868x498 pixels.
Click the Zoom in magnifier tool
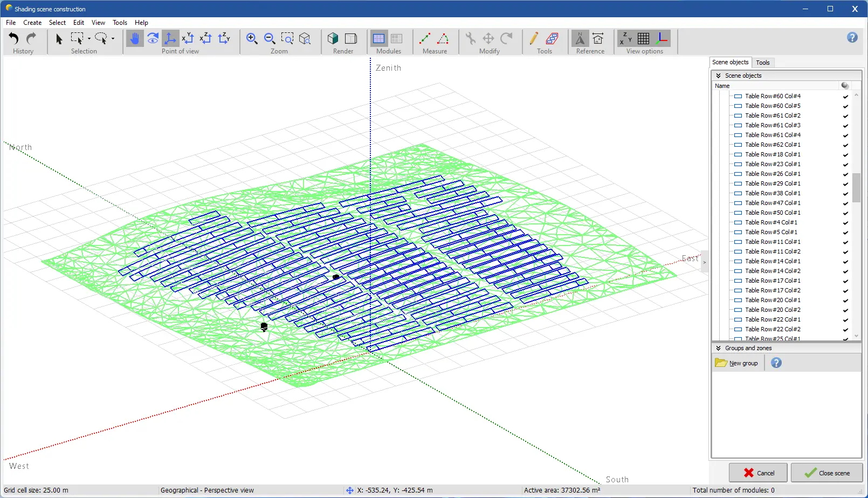tap(252, 38)
